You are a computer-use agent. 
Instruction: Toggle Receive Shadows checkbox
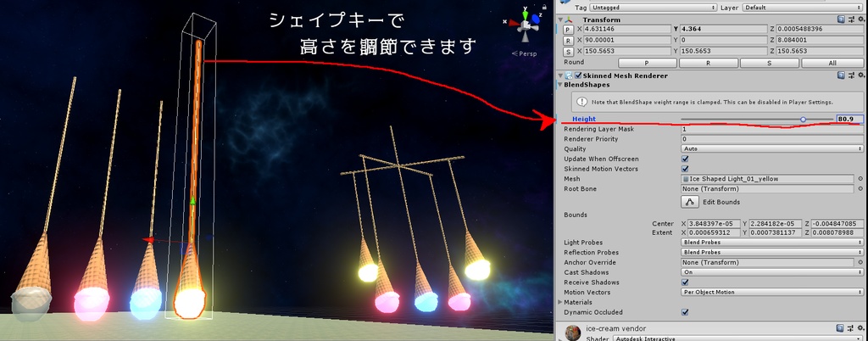coord(685,282)
